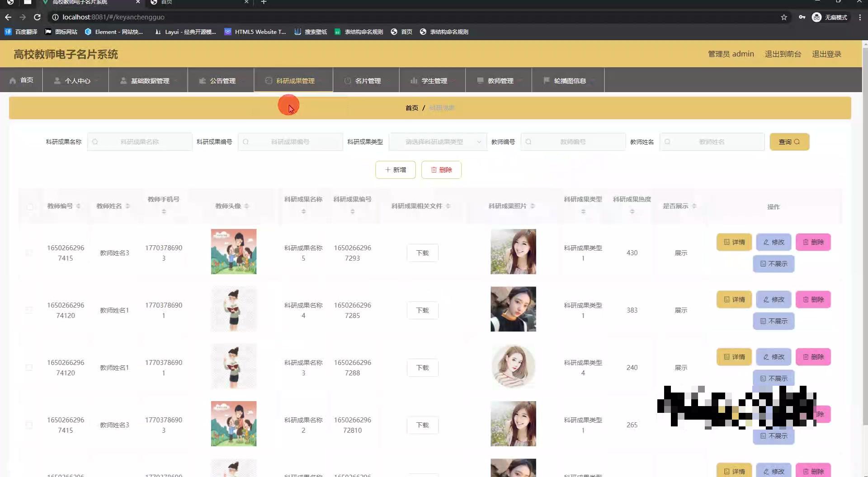
Task: Open the 请选择科研成果类型 dropdown
Action: [x=438, y=141]
